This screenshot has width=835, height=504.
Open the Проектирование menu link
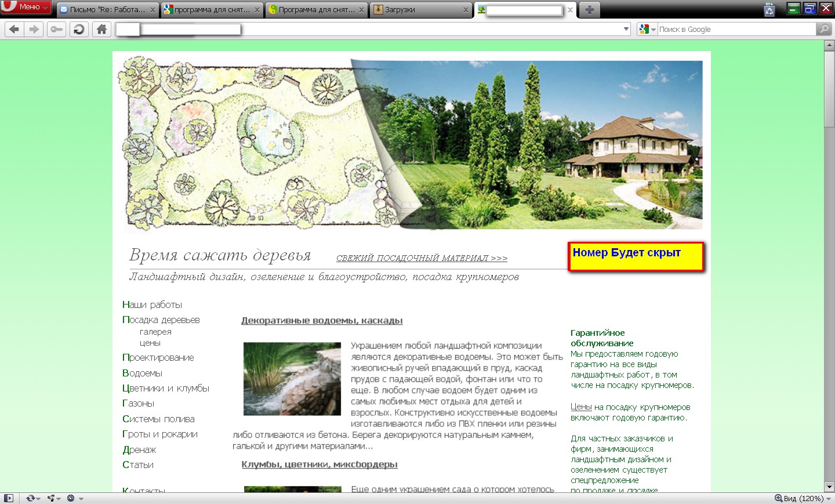[158, 357]
